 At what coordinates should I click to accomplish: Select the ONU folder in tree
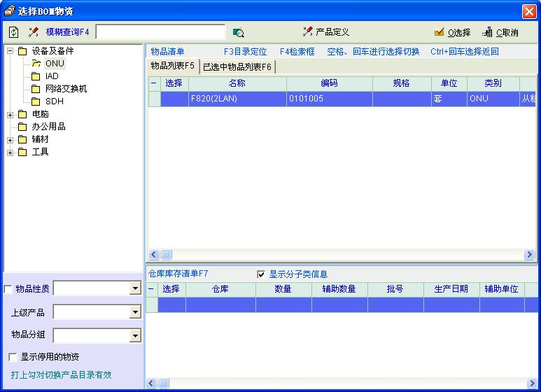click(55, 64)
